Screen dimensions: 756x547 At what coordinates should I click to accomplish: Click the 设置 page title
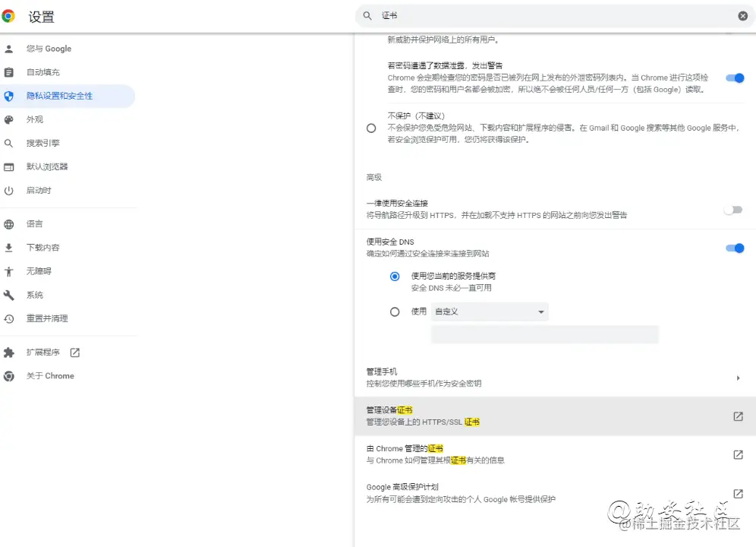click(x=41, y=17)
